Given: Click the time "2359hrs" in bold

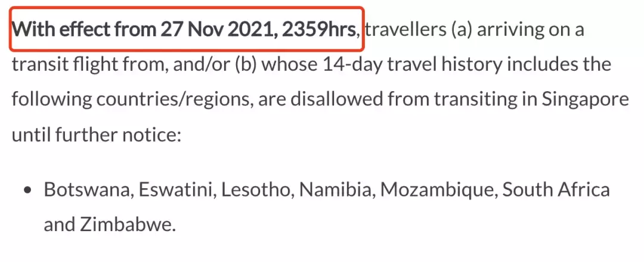Looking at the screenshot, I should click(320, 29).
